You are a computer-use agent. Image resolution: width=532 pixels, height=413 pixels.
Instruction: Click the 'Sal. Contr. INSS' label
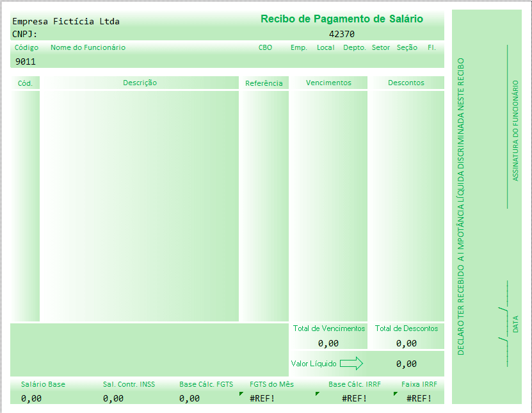(x=129, y=384)
